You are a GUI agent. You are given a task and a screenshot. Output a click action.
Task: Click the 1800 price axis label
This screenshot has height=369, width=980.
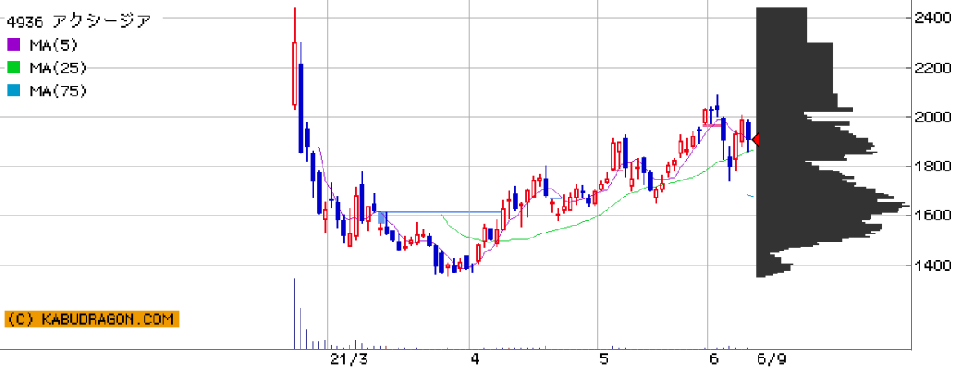point(932,167)
